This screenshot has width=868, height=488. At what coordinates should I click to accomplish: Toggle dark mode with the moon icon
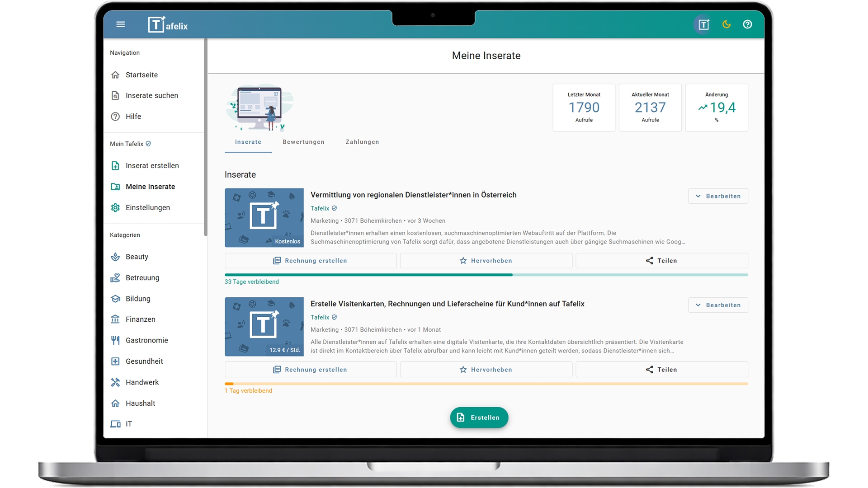(726, 24)
